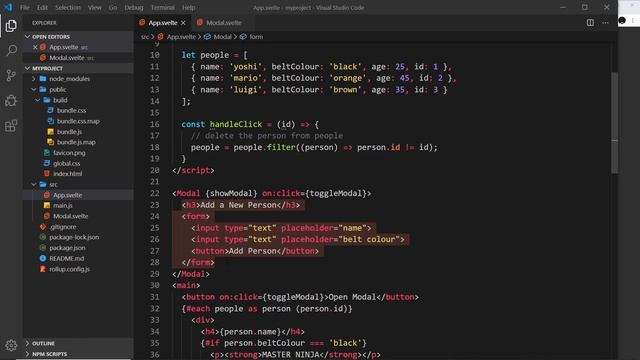Open rollup.config.js file
Screen dimensions: 640x360
click(x=69, y=269)
